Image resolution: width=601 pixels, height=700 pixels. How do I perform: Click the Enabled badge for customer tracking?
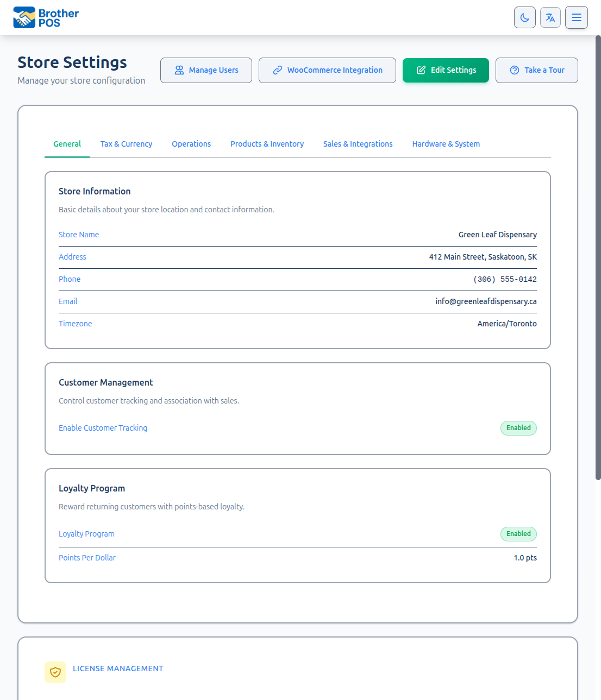point(518,428)
